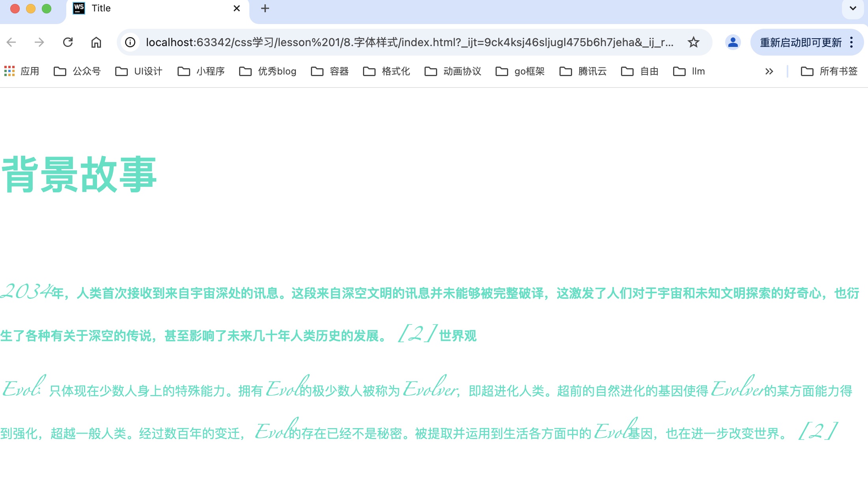
Task: Bookmark this page with the star icon
Action: (693, 42)
